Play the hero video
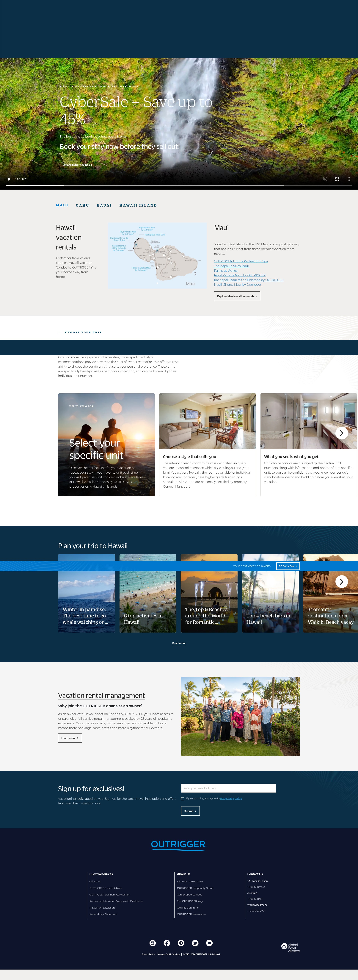358x980 pixels. [x=9, y=179]
